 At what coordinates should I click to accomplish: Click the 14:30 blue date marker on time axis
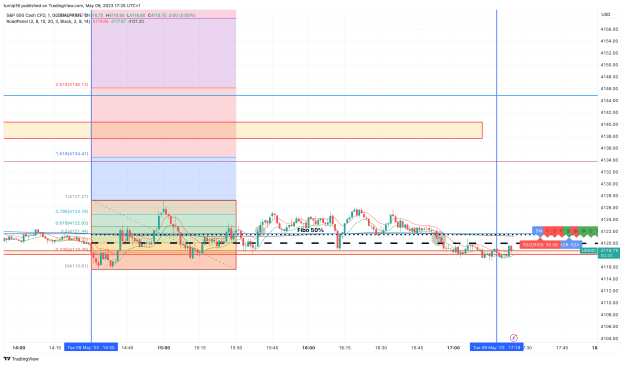(91, 347)
